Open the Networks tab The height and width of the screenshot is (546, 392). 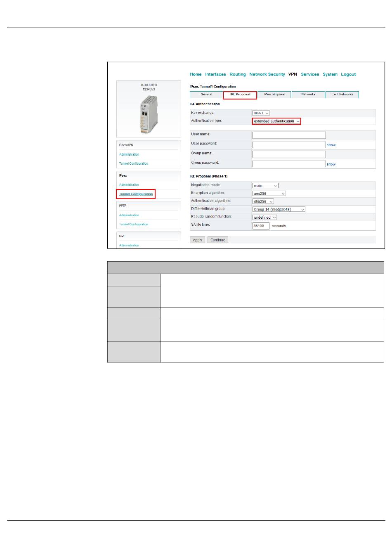308,95
